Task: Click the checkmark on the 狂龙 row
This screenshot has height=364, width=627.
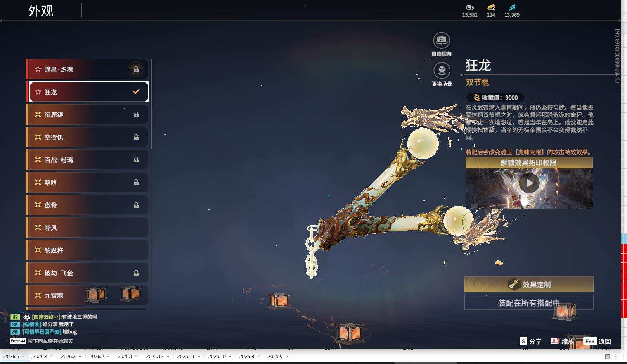Action: coord(136,92)
